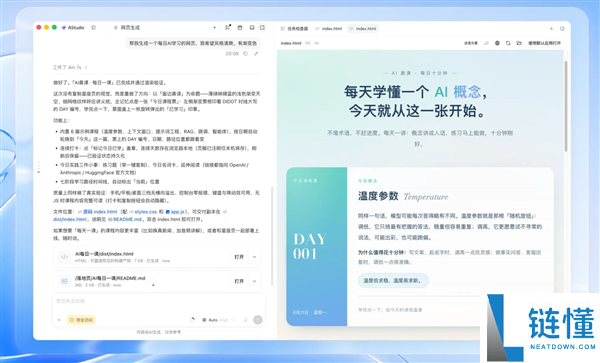Add a new preview tab with the plus icon
This screenshot has width=600, height=363.
coord(551,28)
